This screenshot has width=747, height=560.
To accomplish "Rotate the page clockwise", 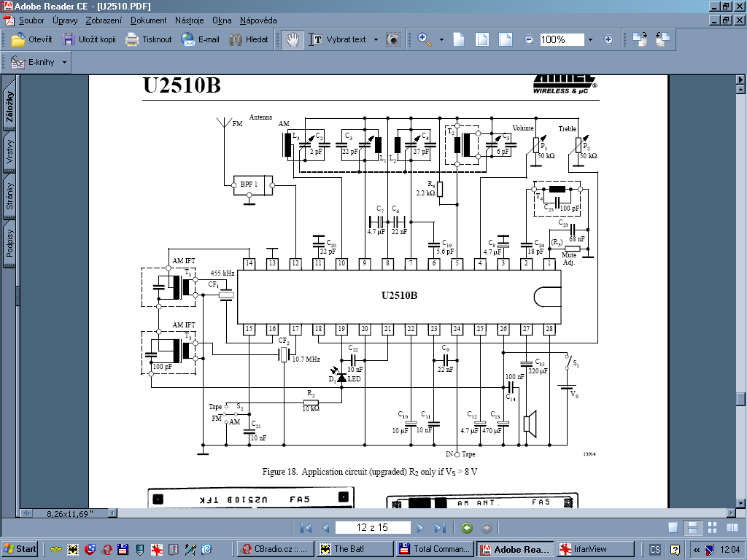I will pyautogui.click(x=639, y=39).
